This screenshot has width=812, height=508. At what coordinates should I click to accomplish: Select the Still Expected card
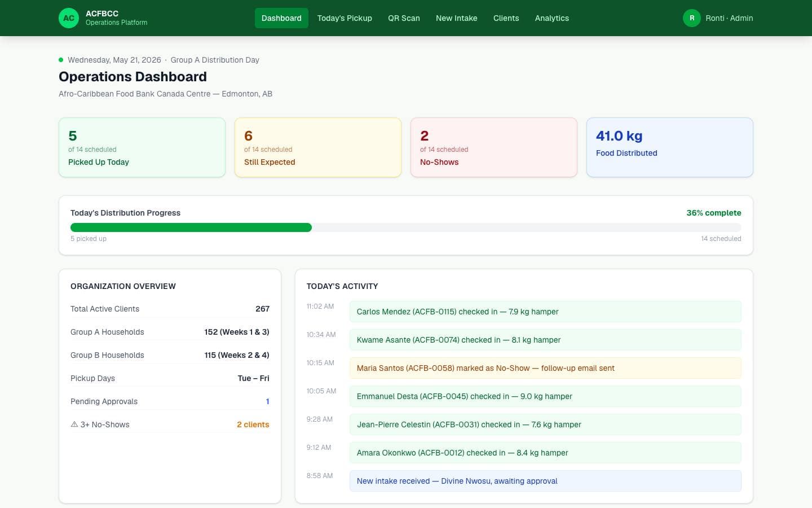click(x=318, y=147)
